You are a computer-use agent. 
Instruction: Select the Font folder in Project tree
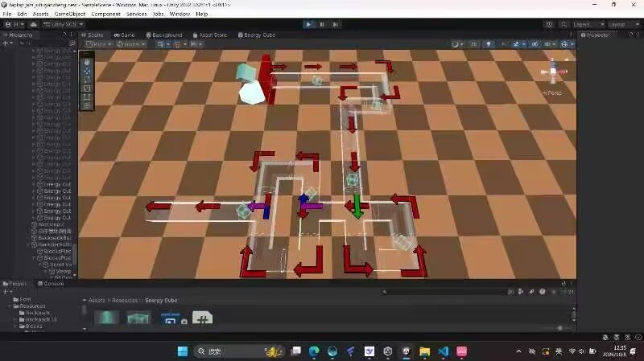[23, 299]
